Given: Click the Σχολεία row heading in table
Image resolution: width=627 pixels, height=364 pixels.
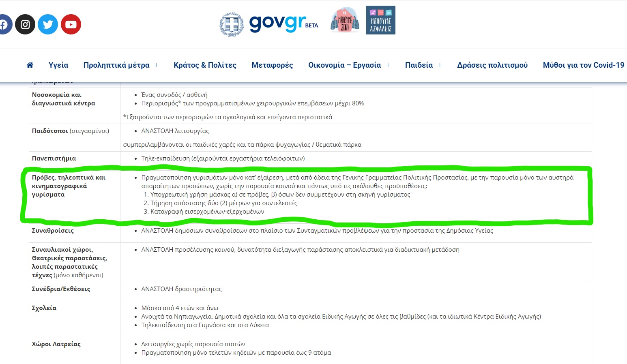Looking at the screenshot, I should pyautogui.click(x=44, y=308).
